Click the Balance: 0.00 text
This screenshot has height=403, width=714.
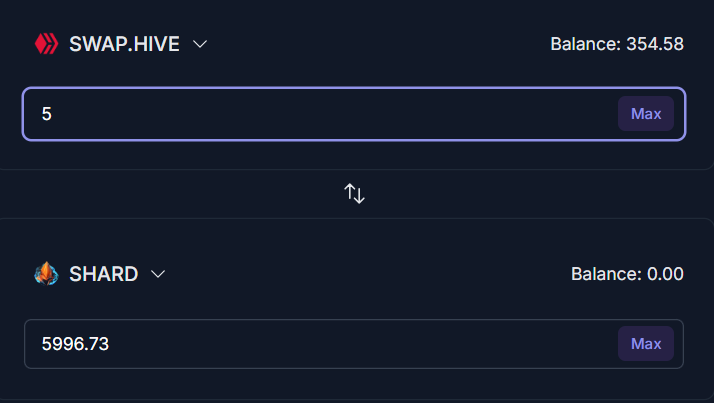point(627,274)
